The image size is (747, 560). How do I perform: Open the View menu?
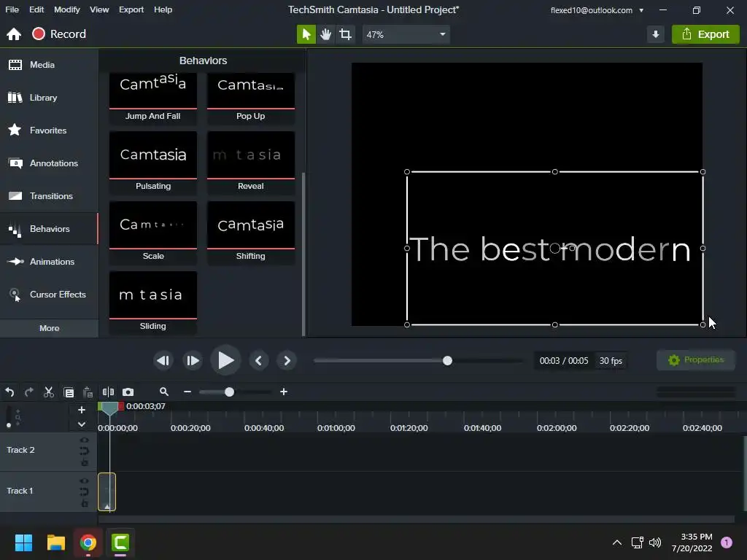coord(99,9)
